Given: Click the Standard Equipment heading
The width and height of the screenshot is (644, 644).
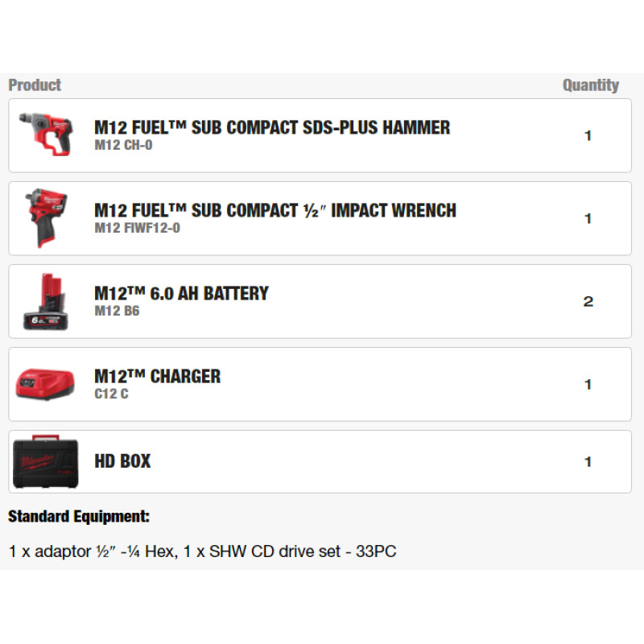Looking at the screenshot, I should 79,516.
